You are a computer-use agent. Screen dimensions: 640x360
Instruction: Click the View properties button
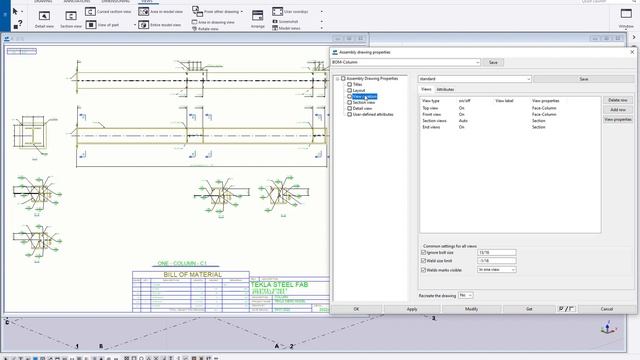618,120
